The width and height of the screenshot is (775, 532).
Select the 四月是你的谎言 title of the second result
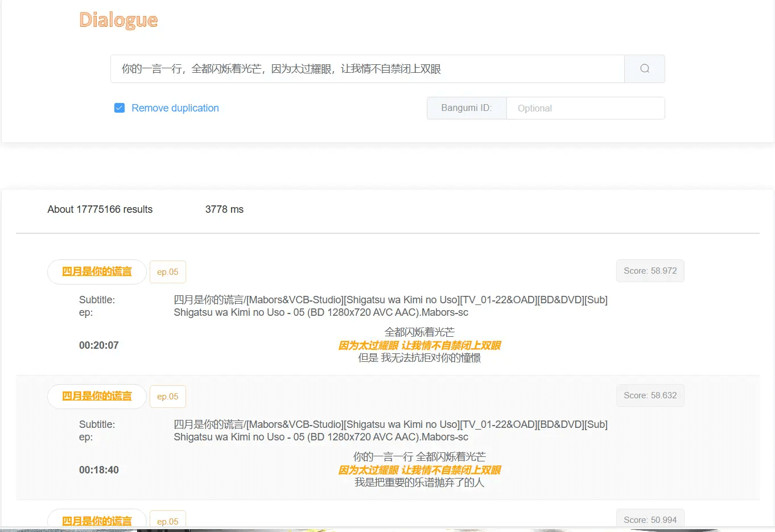96,396
